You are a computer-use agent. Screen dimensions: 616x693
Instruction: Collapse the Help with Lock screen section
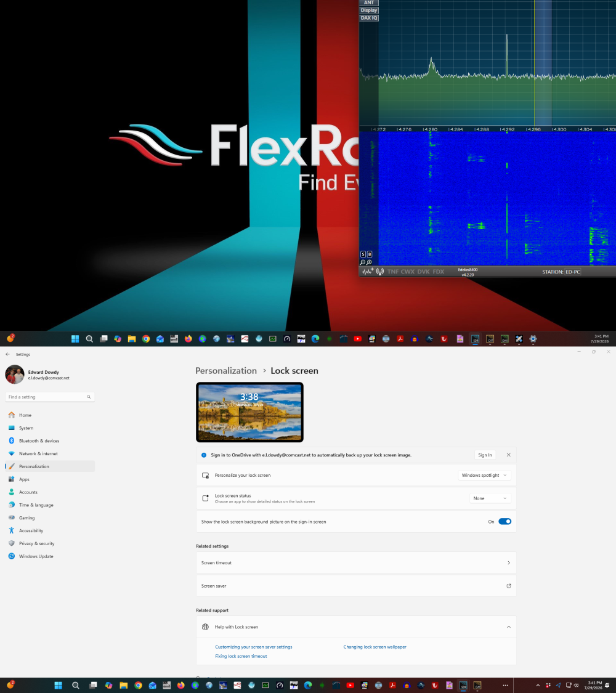509,626
